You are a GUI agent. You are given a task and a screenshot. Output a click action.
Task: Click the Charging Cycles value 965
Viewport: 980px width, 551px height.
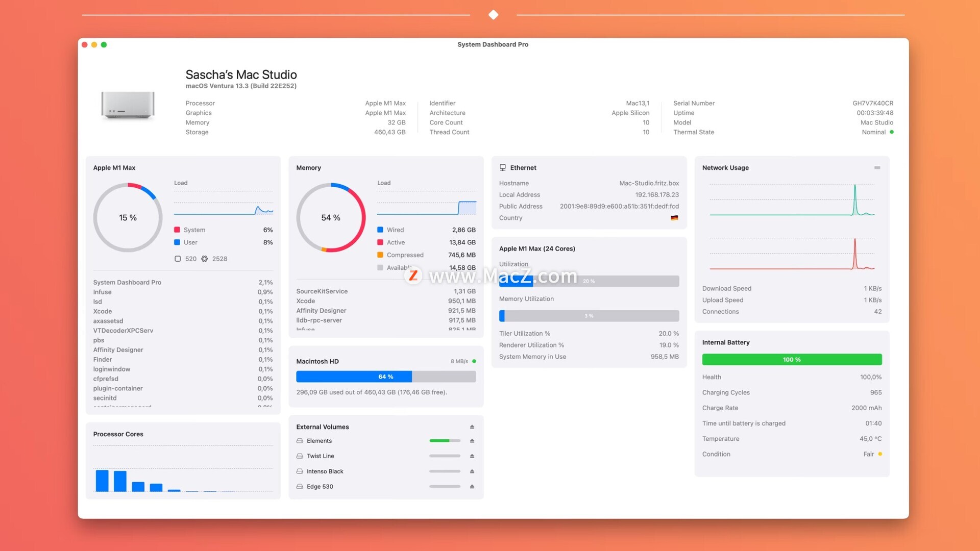click(x=876, y=393)
